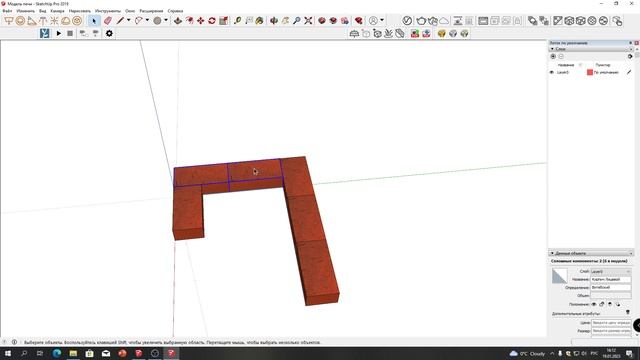Open the Инструменты menu
This screenshot has width=640, height=360.
point(108,11)
